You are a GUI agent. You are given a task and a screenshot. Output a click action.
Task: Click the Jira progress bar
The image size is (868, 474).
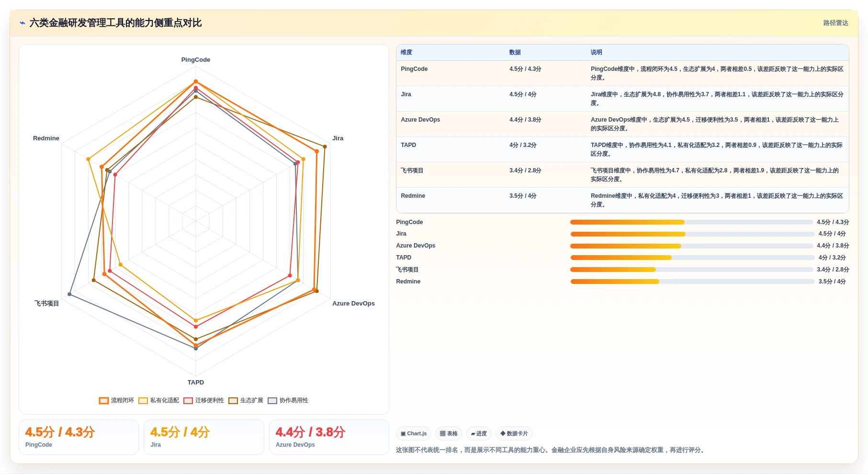[x=692, y=234]
